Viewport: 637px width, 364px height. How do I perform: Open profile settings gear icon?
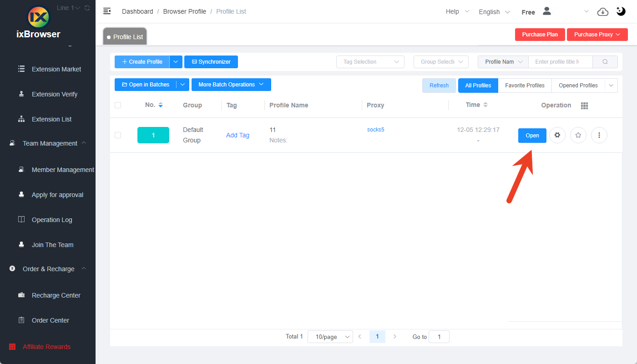point(557,135)
